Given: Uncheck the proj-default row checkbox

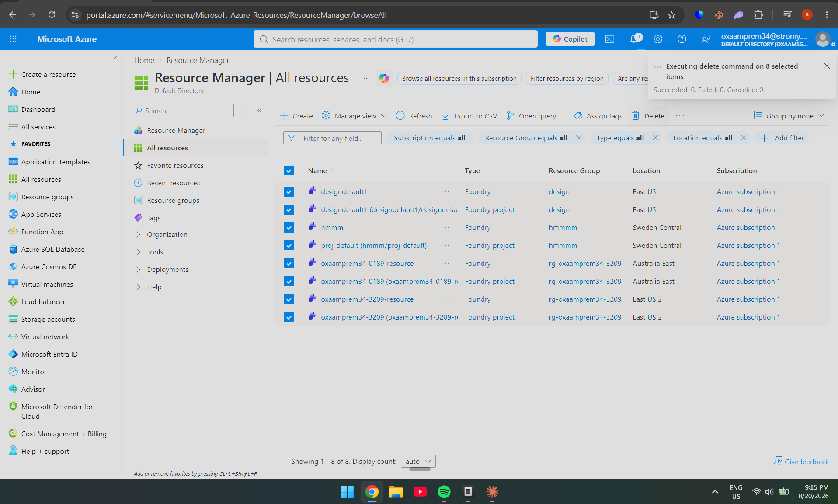Looking at the screenshot, I should (289, 245).
